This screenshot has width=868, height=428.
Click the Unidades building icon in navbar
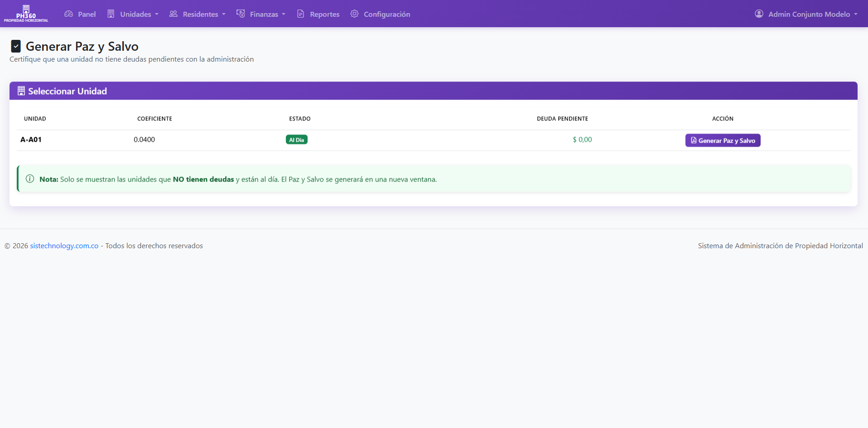click(x=111, y=14)
